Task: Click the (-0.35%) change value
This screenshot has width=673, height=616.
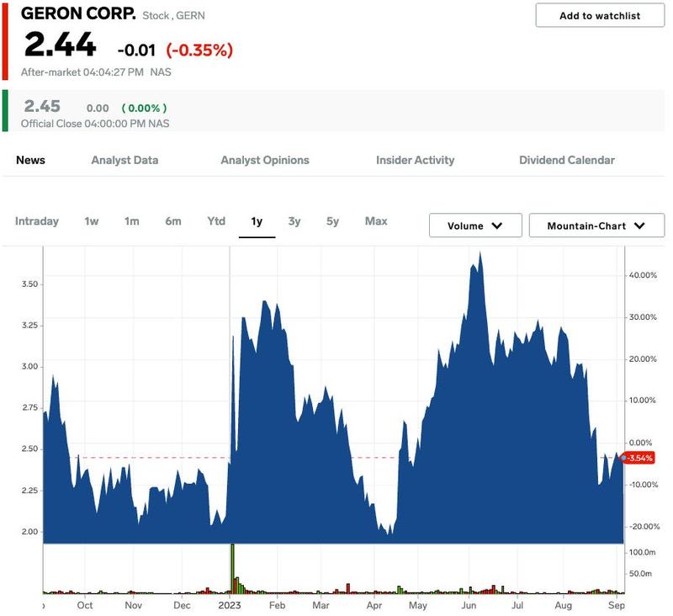Action: click(199, 50)
